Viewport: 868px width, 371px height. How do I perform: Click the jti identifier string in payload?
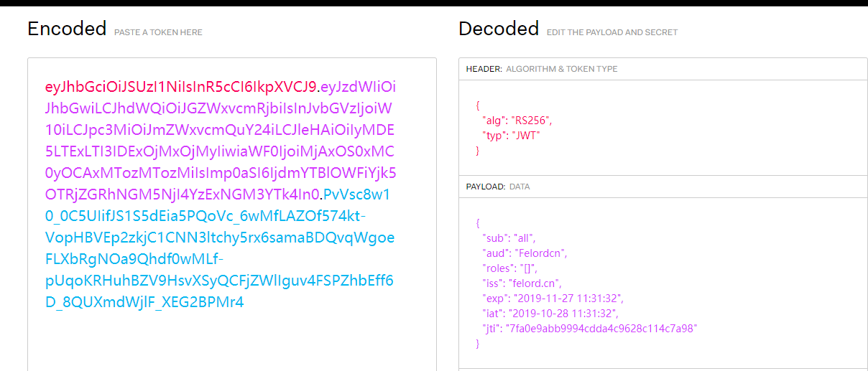click(x=601, y=328)
